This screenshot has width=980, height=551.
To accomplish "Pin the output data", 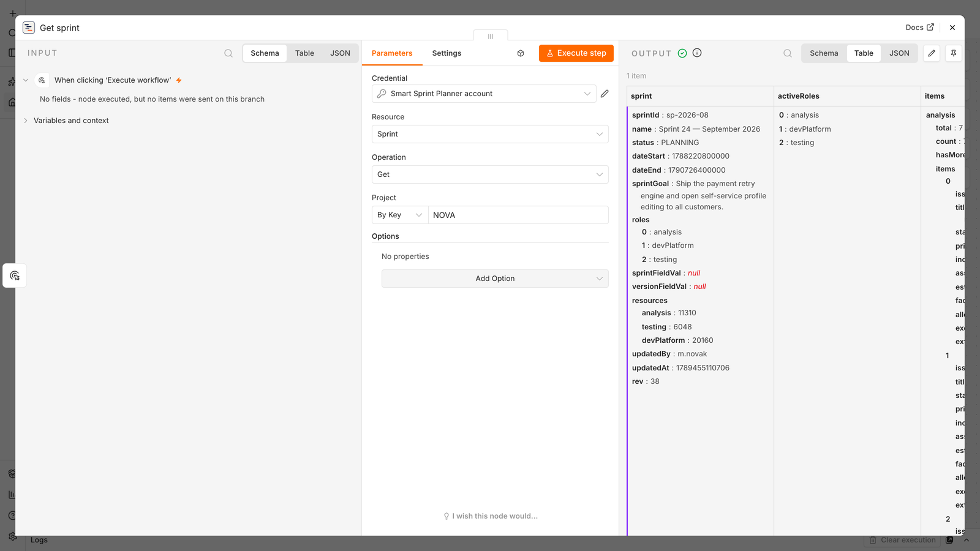I will pyautogui.click(x=954, y=53).
